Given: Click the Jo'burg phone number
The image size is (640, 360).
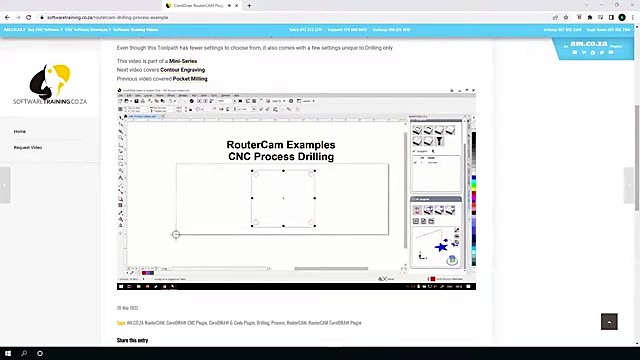Looking at the screenshot, I should click(562, 30).
